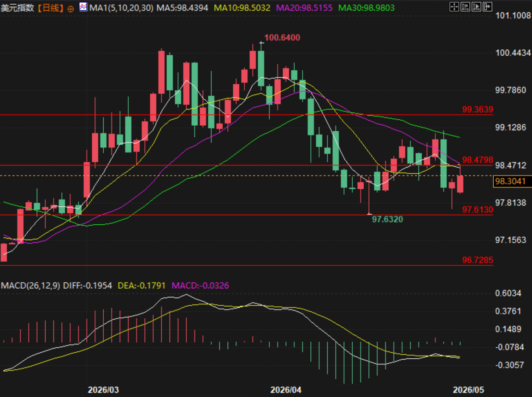532x397 pixels.
Task: Click the DEA:-0.1791 value
Action: tap(142, 286)
